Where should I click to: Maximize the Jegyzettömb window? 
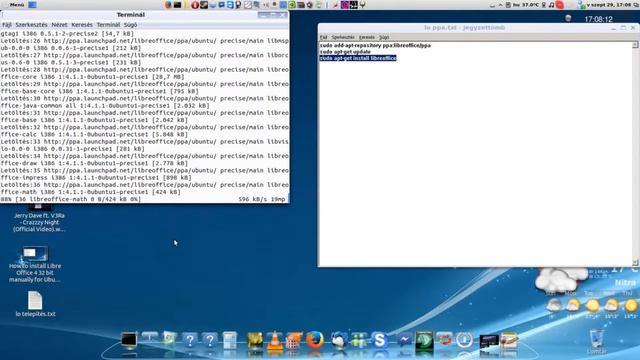coord(623,28)
